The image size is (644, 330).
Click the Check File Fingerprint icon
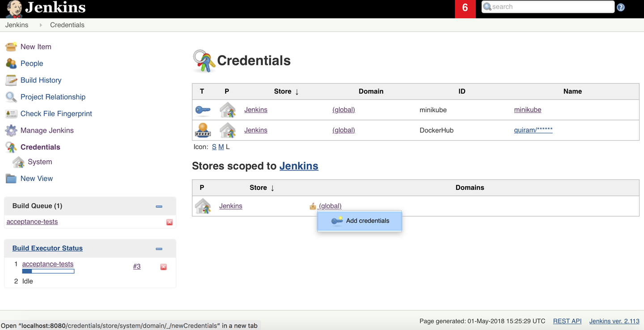tap(11, 114)
